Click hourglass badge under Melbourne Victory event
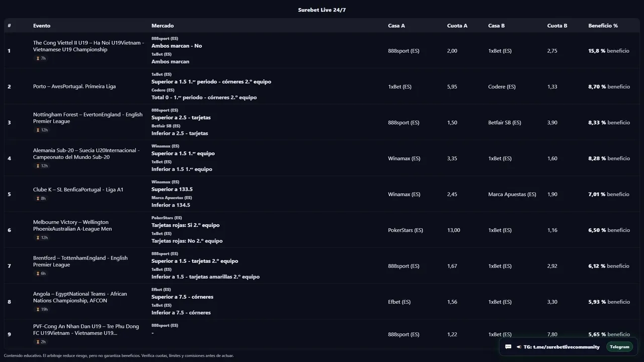644x362 pixels. [x=38, y=238]
